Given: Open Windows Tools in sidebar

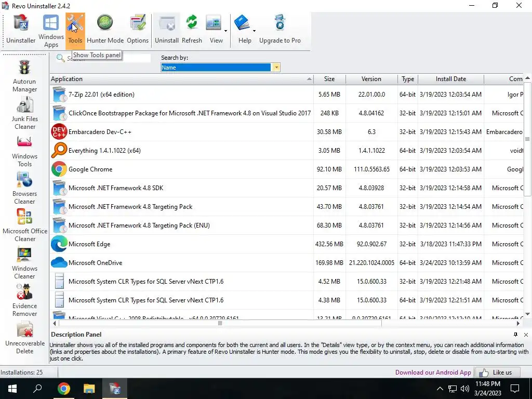Looking at the screenshot, I should [24, 151].
